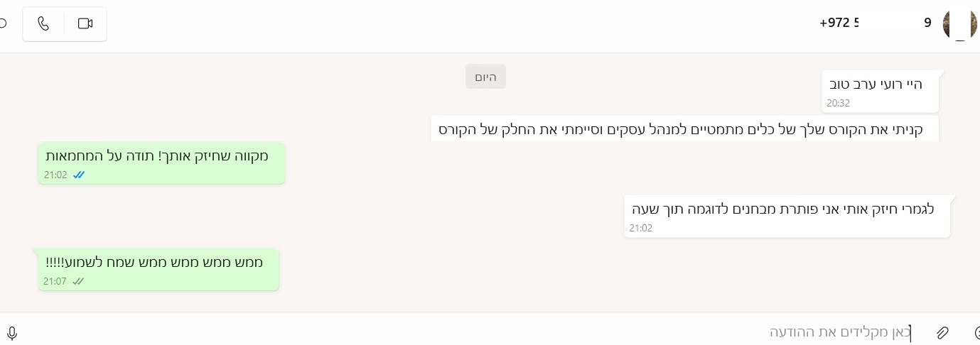Start a video call from chat header

click(x=85, y=24)
